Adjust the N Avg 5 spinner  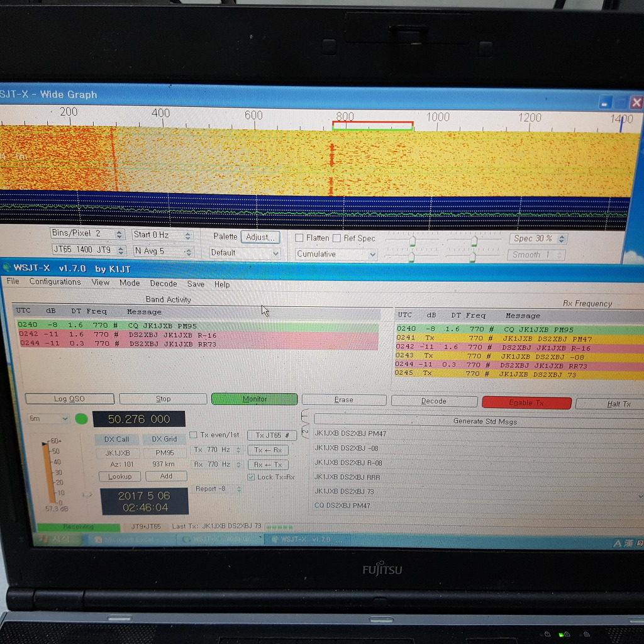pyautogui.click(x=189, y=252)
